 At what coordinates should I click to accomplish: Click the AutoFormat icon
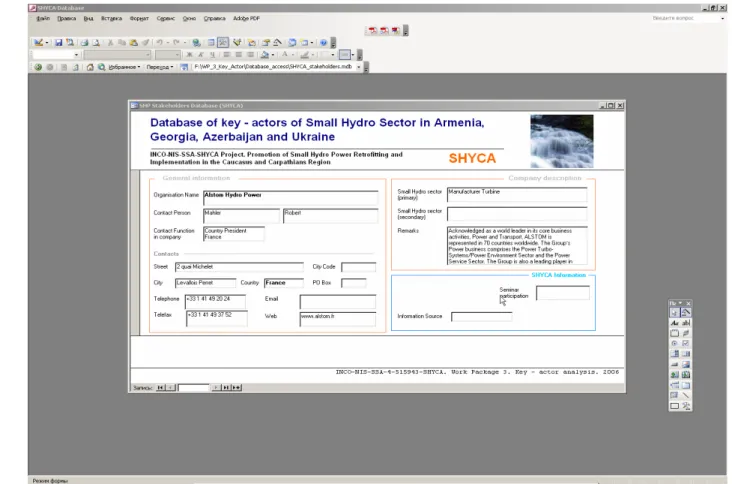237,42
